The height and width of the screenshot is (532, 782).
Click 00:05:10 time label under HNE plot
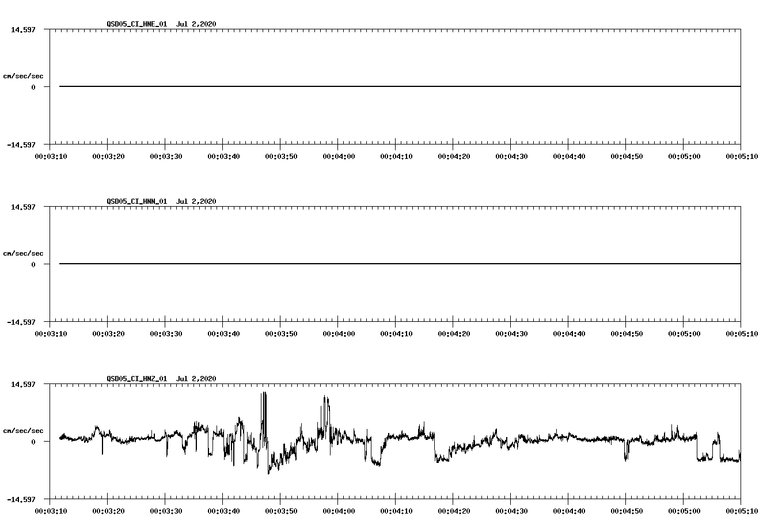pyautogui.click(x=742, y=156)
